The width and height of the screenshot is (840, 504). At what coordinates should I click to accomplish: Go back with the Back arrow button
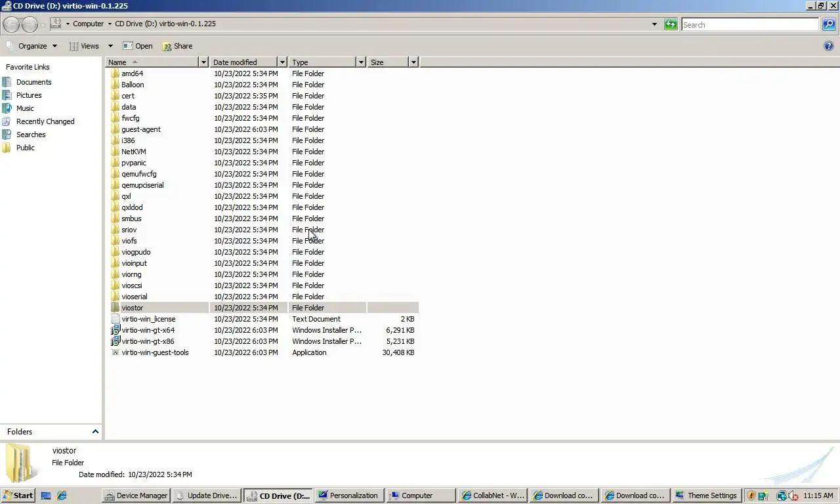[11, 24]
